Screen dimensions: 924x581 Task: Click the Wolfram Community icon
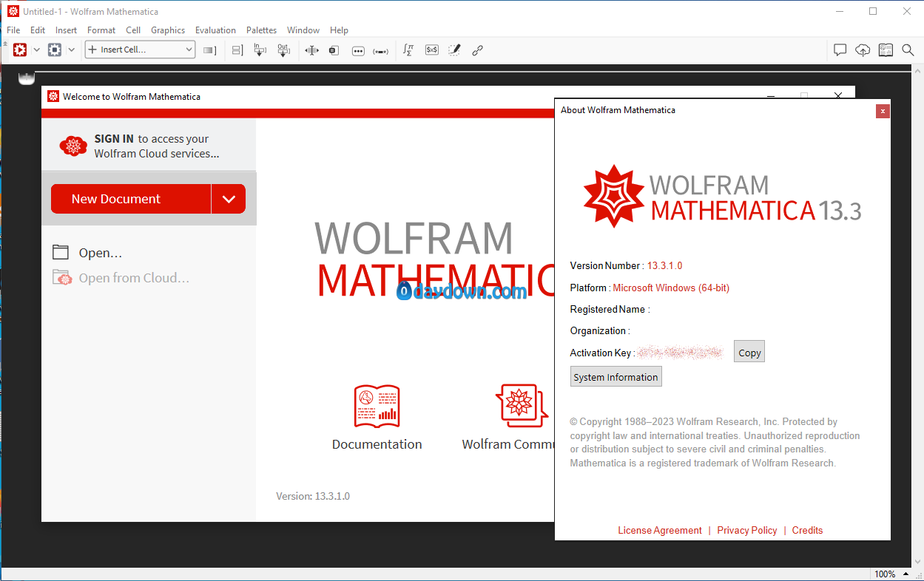(x=522, y=405)
